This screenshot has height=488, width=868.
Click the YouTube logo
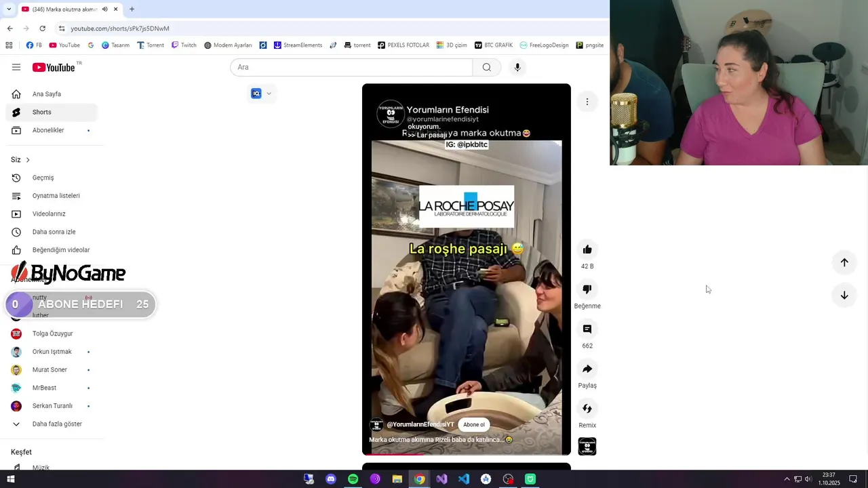(54, 67)
